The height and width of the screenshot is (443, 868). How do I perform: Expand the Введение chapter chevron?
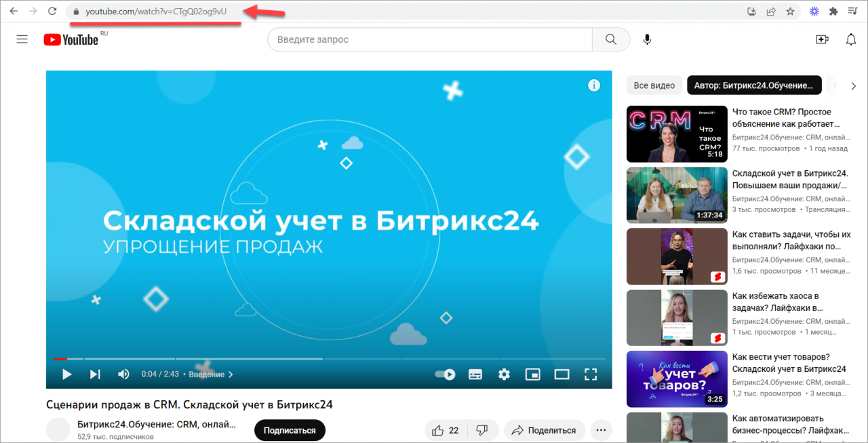click(x=231, y=374)
